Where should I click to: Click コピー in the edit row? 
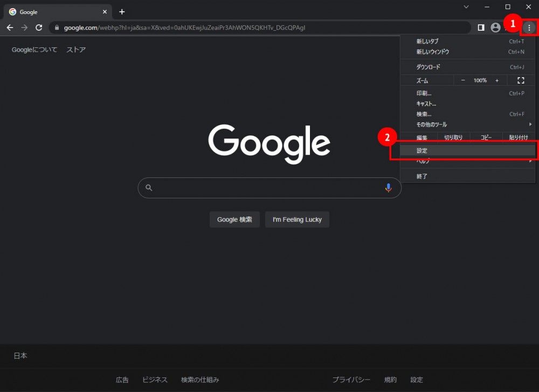point(486,137)
